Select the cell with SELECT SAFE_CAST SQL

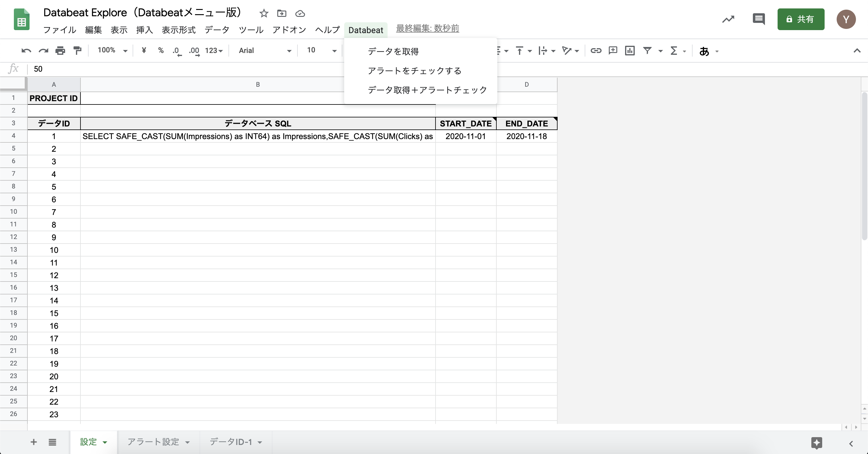(x=258, y=136)
